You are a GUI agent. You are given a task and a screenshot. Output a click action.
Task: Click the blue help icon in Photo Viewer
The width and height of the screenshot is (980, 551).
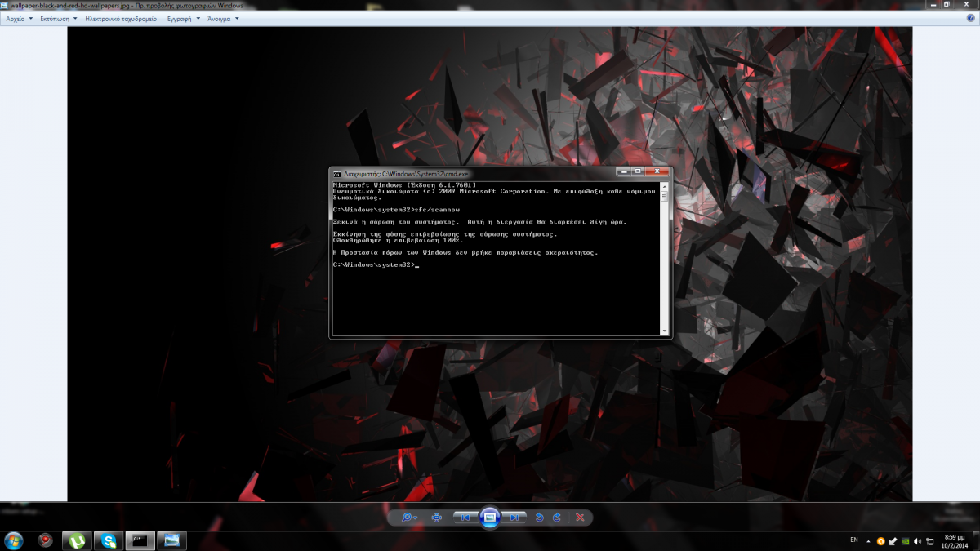point(971,18)
